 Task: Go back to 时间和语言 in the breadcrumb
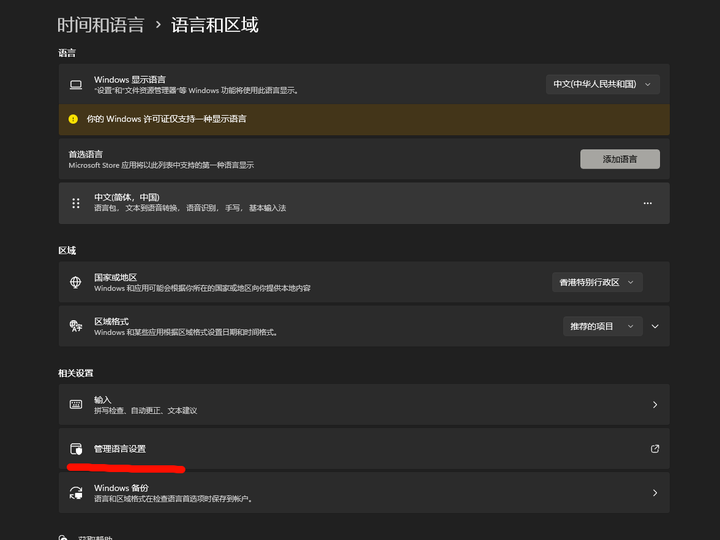(101, 25)
